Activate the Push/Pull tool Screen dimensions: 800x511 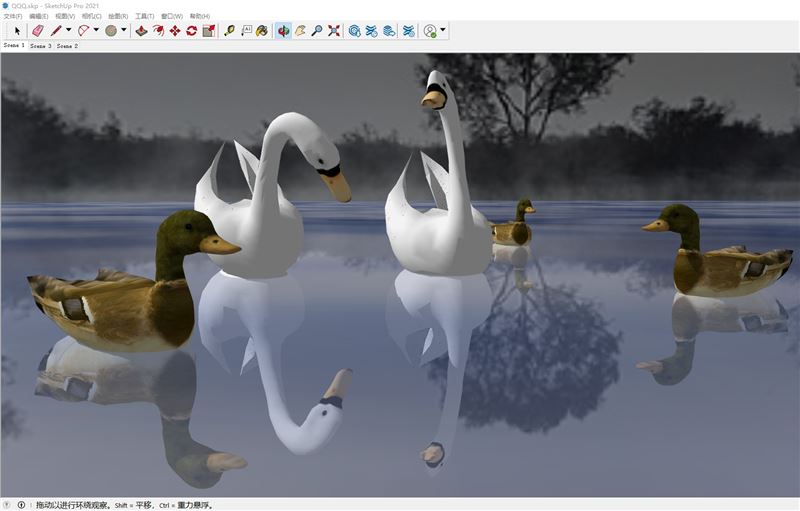click(x=141, y=31)
